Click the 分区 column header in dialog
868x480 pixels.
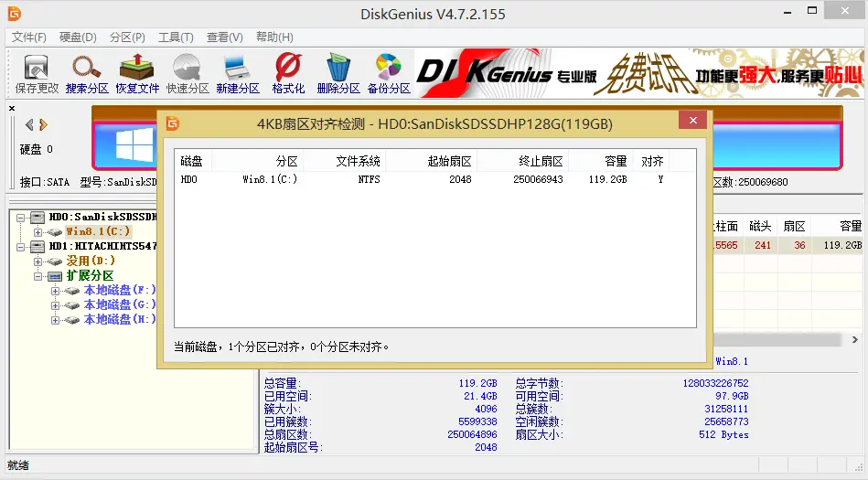(x=257, y=161)
